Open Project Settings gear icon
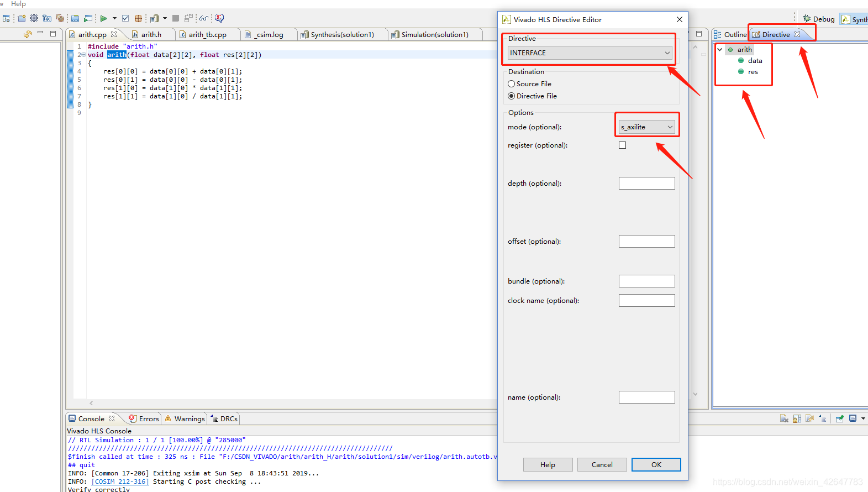The image size is (868, 492). 34,18
